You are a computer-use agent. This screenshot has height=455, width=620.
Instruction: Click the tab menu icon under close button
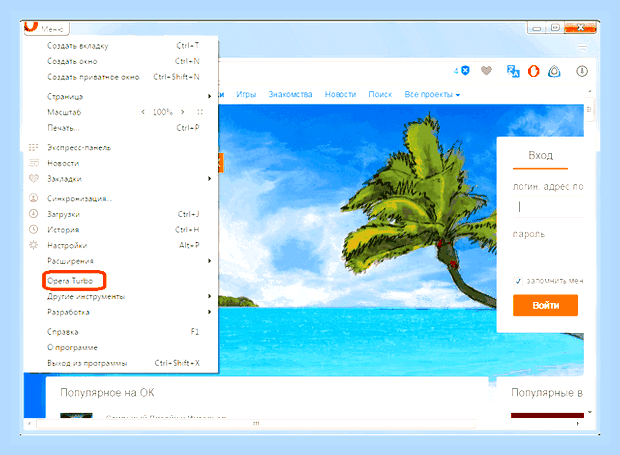[582, 48]
